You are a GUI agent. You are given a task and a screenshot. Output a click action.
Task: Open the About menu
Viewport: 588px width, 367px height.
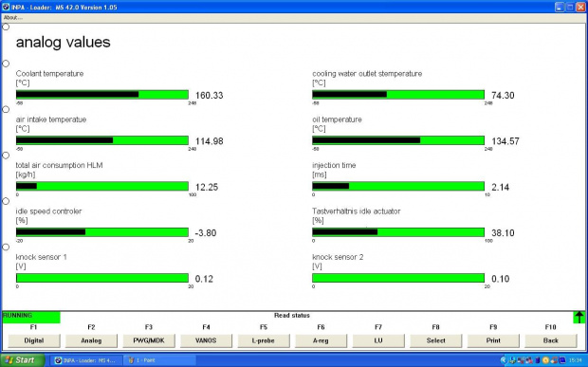(x=13, y=18)
